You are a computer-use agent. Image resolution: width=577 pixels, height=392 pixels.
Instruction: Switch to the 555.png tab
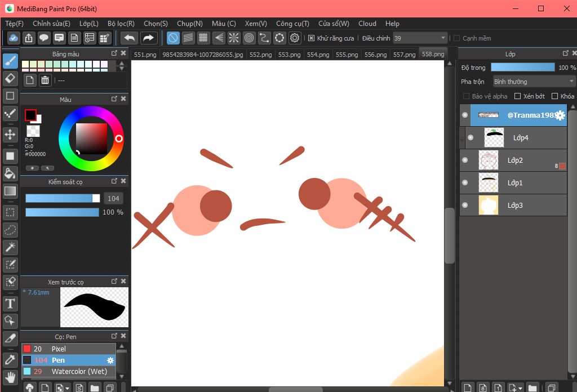click(x=347, y=55)
